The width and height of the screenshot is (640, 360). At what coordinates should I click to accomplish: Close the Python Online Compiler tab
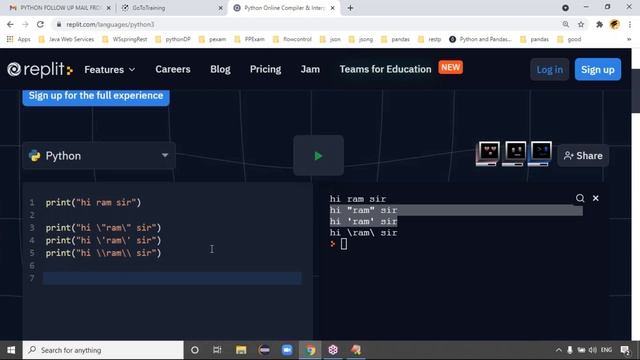pos(332,8)
